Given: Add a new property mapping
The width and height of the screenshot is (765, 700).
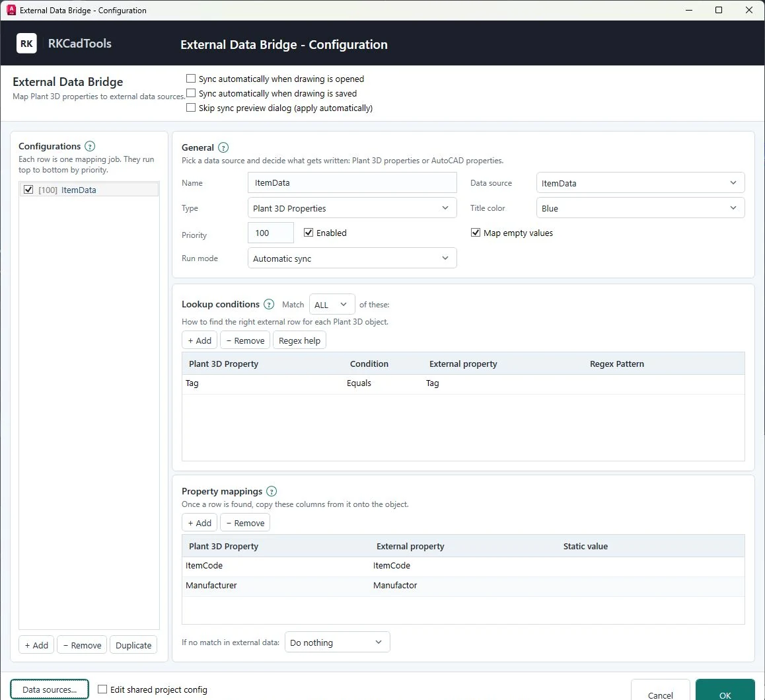Looking at the screenshot, I should [x=200, y=523].
